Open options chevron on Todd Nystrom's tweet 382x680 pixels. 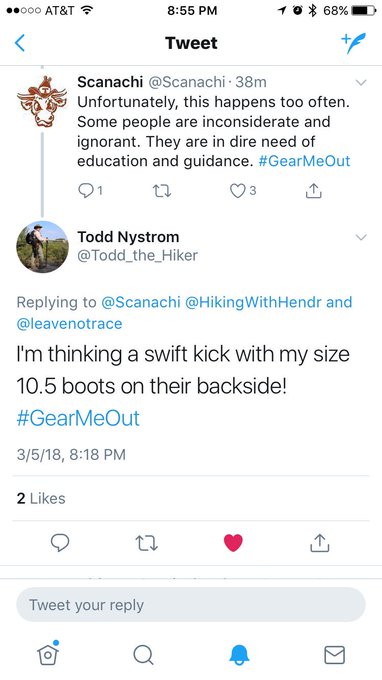361,237
